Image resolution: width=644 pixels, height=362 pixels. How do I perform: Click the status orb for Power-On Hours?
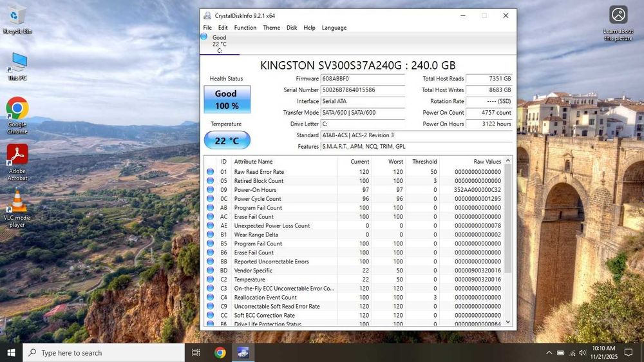click(211, 190)
